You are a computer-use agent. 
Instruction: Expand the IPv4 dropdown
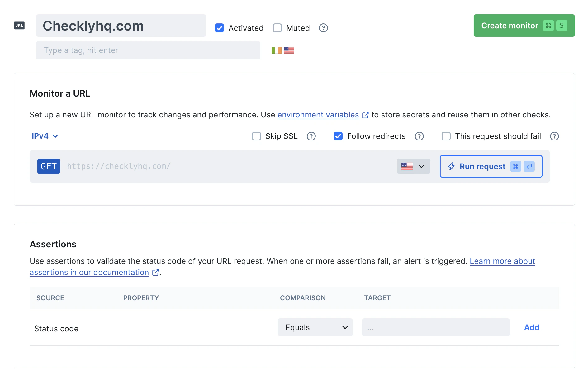pos(45,136)
